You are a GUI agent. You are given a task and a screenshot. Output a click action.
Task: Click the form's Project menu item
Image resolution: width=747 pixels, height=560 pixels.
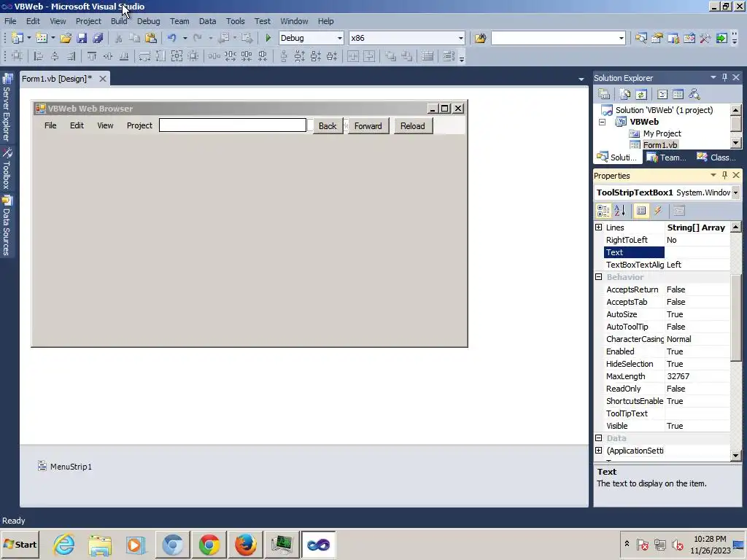[139, 125]
